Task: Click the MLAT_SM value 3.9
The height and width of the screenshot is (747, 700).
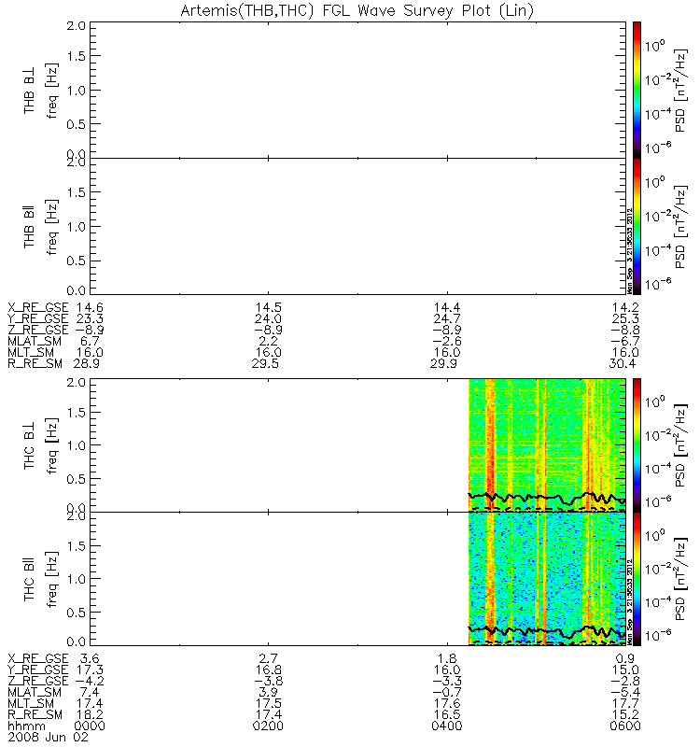Action: 268,692
